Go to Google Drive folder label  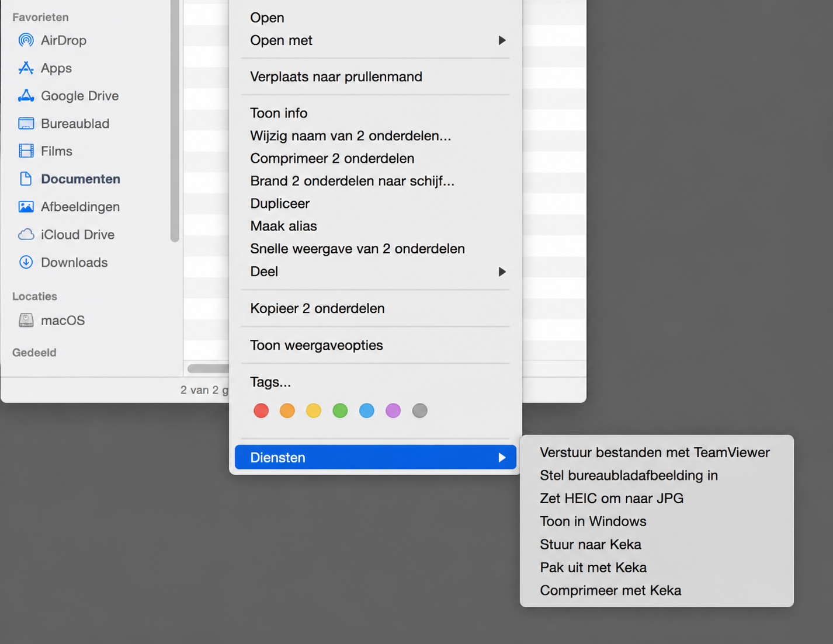pyautogui.click(x=79, y=96)
